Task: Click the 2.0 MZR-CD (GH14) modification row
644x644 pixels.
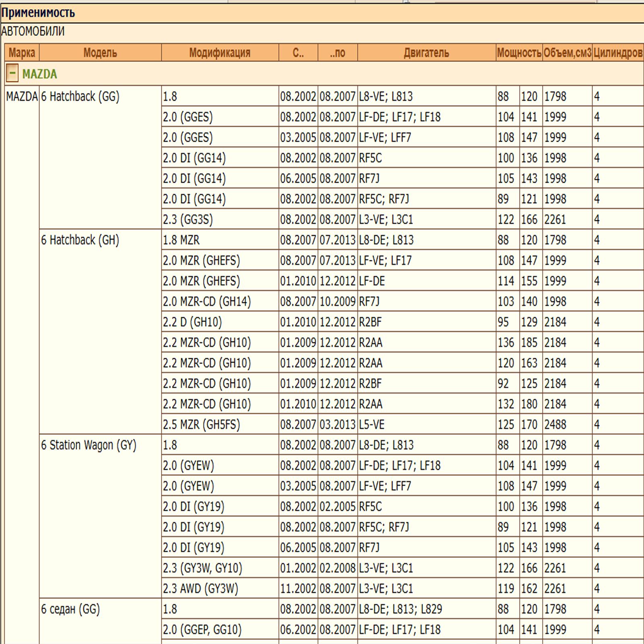Action: 206,301
